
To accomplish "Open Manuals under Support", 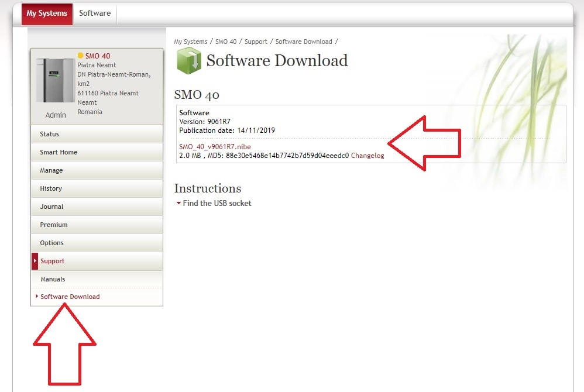I will pyautogui.click(x=53, y=279).
